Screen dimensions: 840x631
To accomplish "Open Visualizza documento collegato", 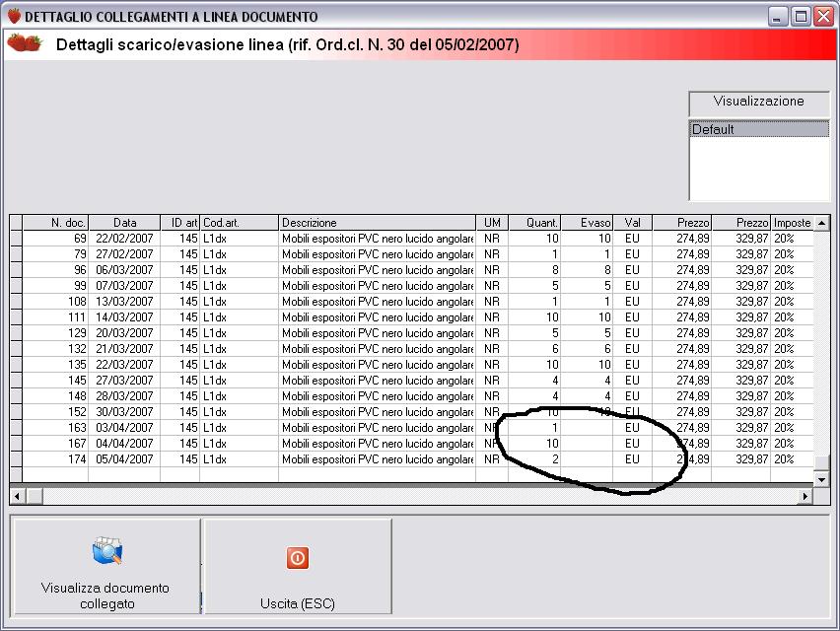I will [106, 567].
